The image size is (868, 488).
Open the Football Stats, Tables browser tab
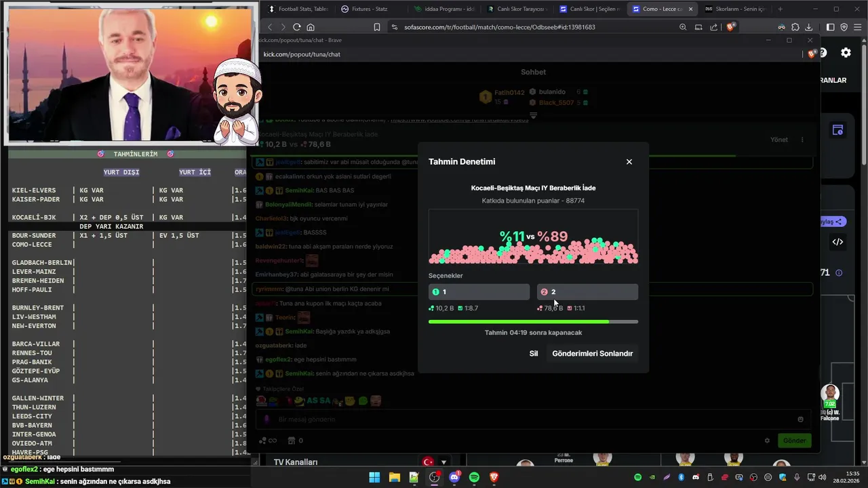click(x=297, y=9)
